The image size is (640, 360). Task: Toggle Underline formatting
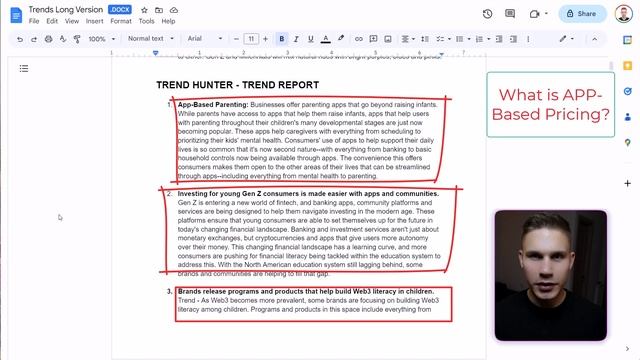(311, 39)
